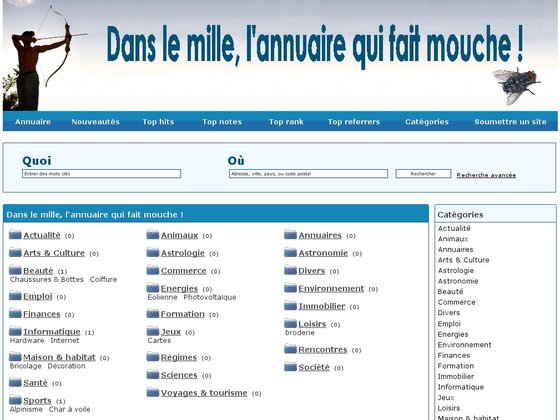This screenshot has height=420, width=560.
Task: Open the Internet subcategory link
Action: 65,340
